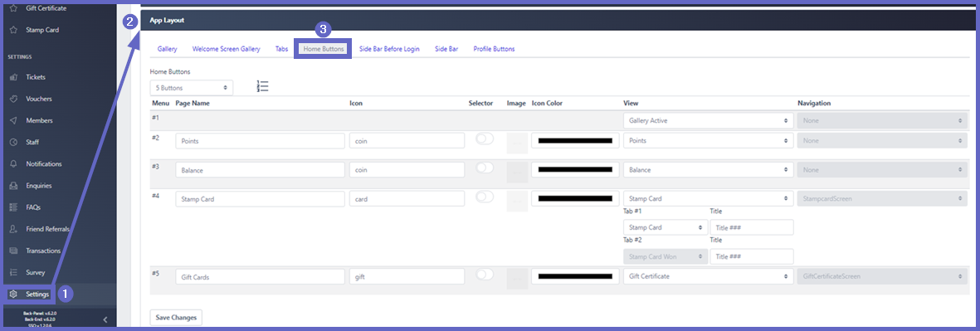Toggle the selector switch for Balance row
Image resolution: width=980 pixels, height=331 pixels.
click(x=485, y=168)
